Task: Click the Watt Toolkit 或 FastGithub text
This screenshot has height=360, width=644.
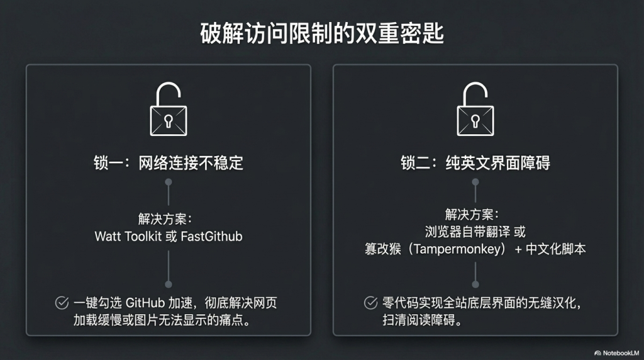Action: click(168, 237)
